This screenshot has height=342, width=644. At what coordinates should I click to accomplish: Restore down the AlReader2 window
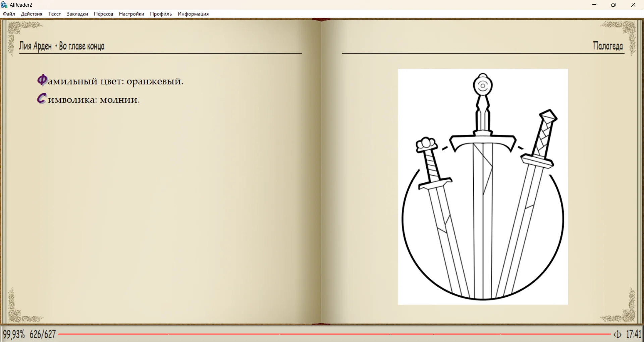point(613,5)
